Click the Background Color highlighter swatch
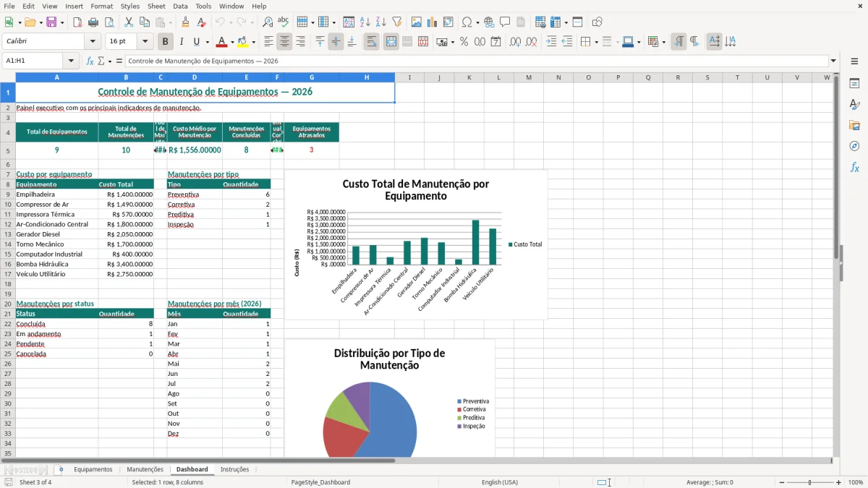 coord(242,42)
